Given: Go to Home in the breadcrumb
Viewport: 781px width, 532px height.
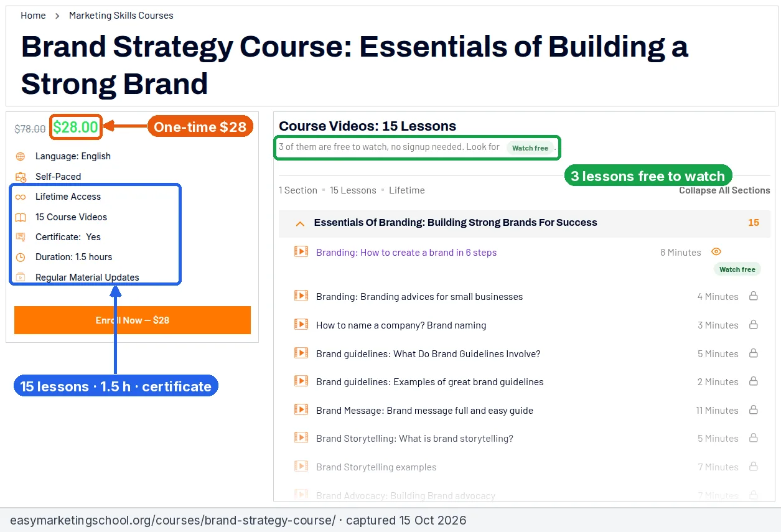Looking at the screenshot, I should pos(33,16).
